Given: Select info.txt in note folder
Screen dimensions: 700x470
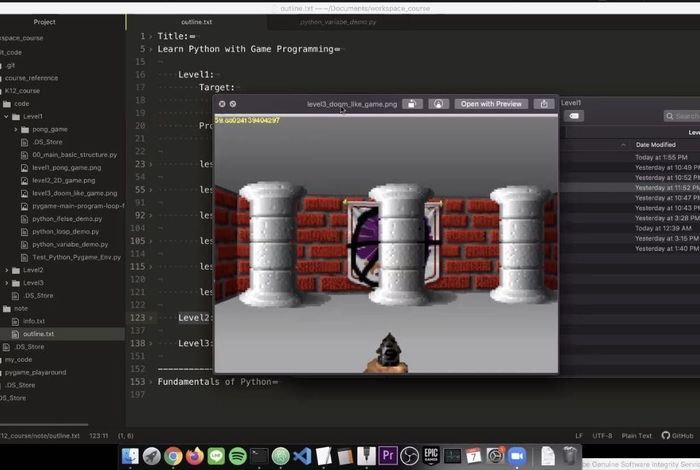Looking at the screenshot, I should (34, 321).
